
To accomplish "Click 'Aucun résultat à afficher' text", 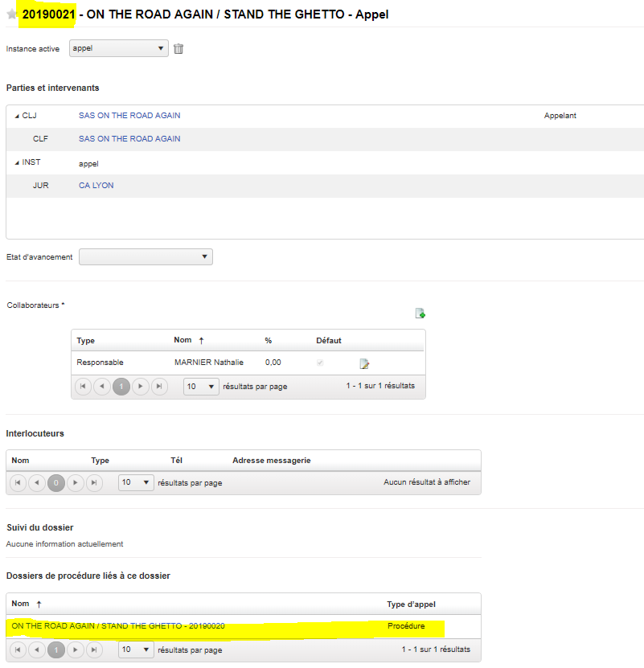I will pyautogui.click(x=427, y=482).
